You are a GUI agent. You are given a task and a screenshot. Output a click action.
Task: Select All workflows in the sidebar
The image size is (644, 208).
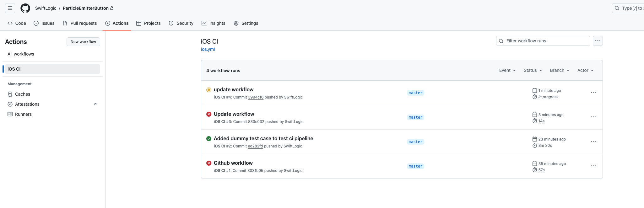pos(21,54)
